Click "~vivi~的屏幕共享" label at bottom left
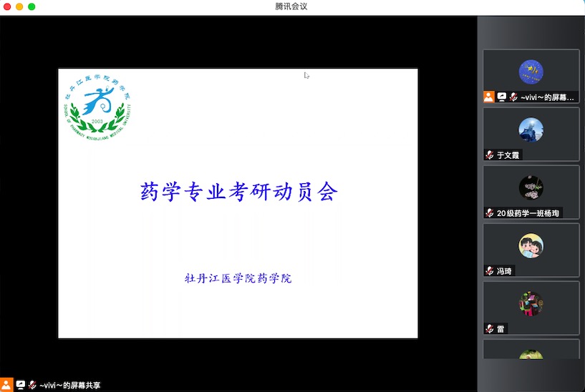585x392 pixels. [x=69, y=386]
